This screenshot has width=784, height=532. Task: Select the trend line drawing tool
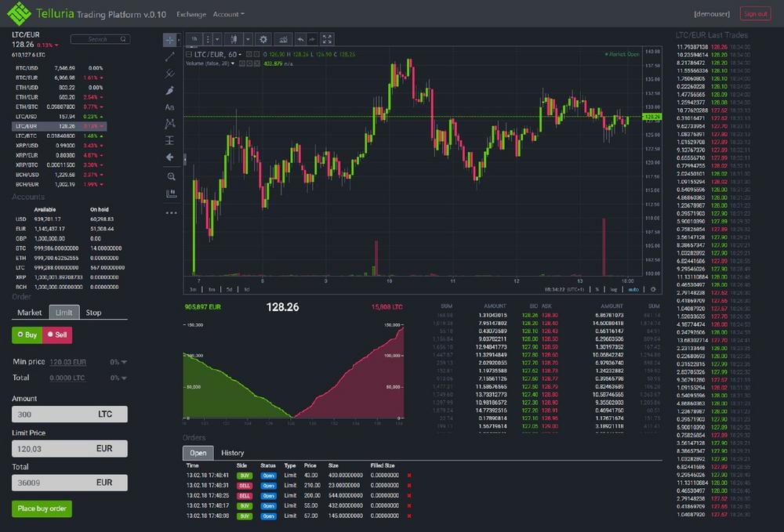pos(170,56)
